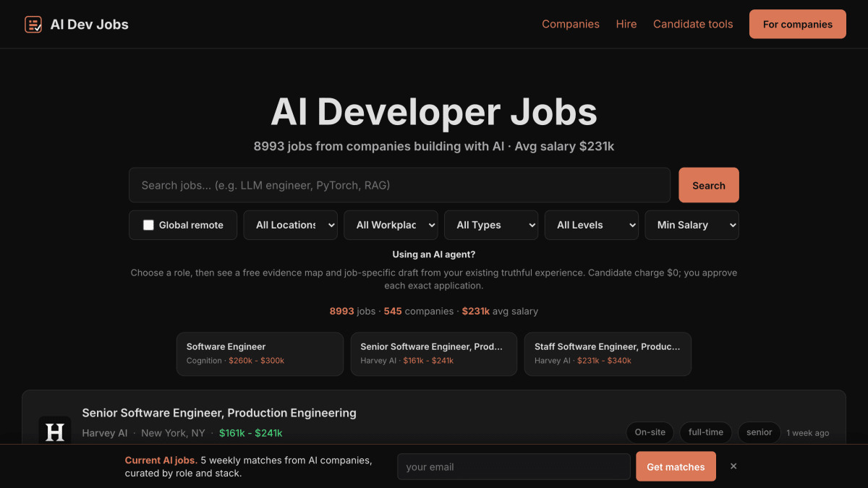
Task: Expand the All Levels dropdown
Action: (x=592, y=225)
